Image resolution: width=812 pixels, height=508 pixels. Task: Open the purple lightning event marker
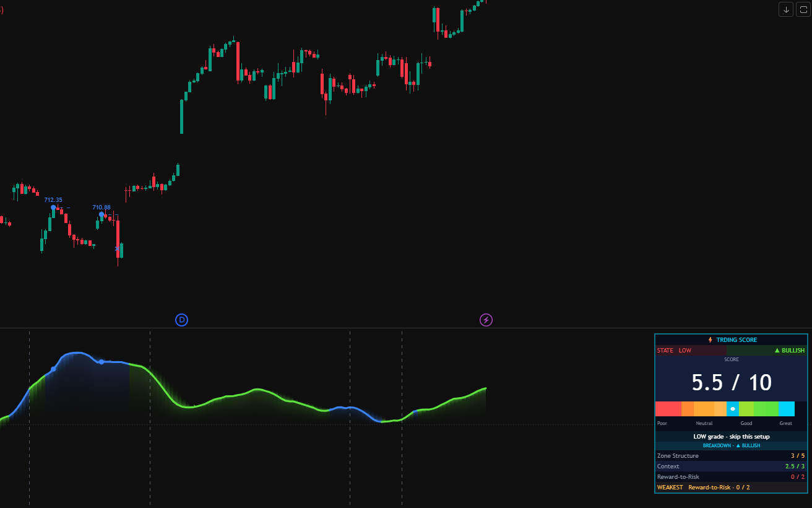pyautogui.click(x=486, y=320)
